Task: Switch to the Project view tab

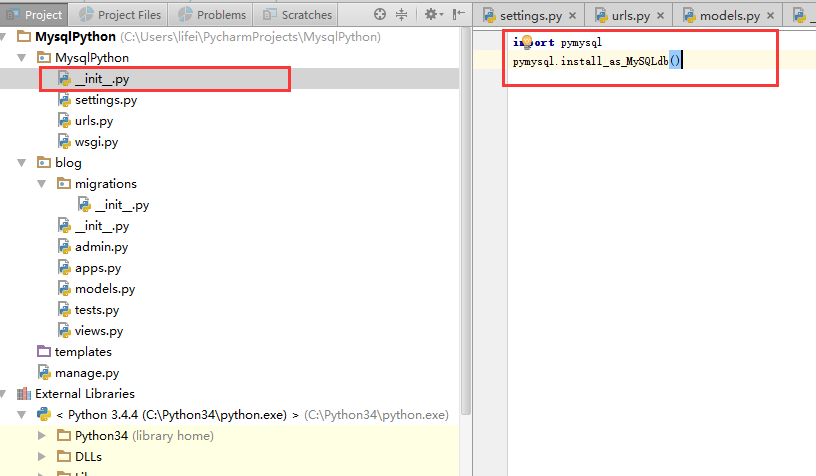Action: pyautogui.click(x=34, y=15)
